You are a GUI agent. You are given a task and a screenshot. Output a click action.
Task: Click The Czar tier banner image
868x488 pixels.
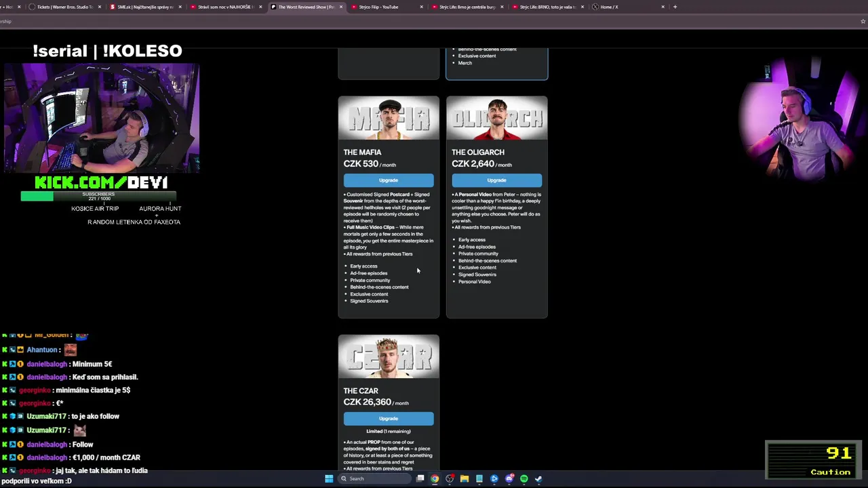(389, 357)
